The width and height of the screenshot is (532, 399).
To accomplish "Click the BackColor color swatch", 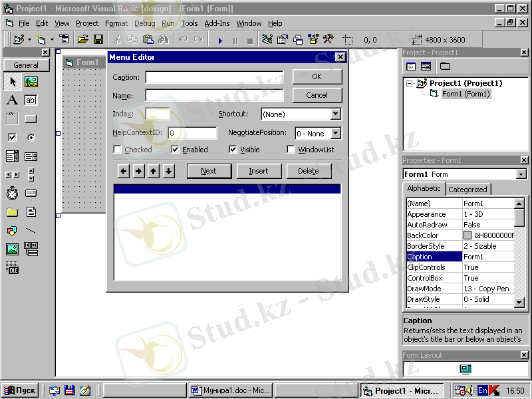I will click(x=467, y=235).
